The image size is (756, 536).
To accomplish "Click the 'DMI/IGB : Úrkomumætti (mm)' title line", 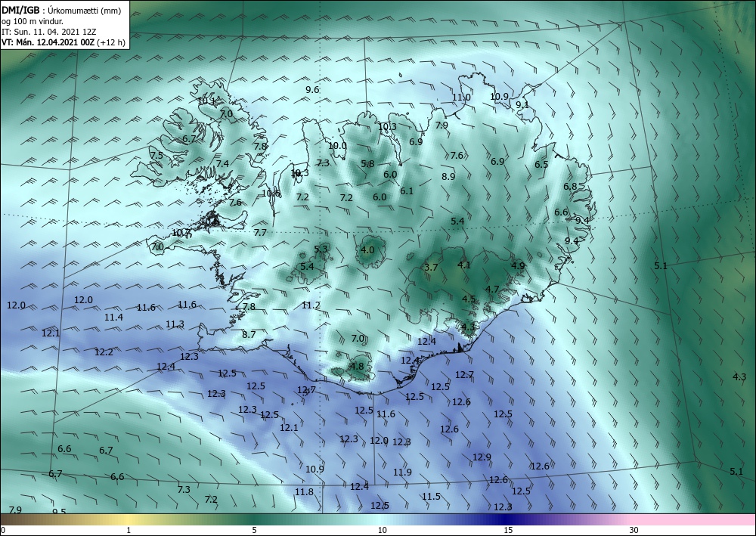I will [60, 11].
